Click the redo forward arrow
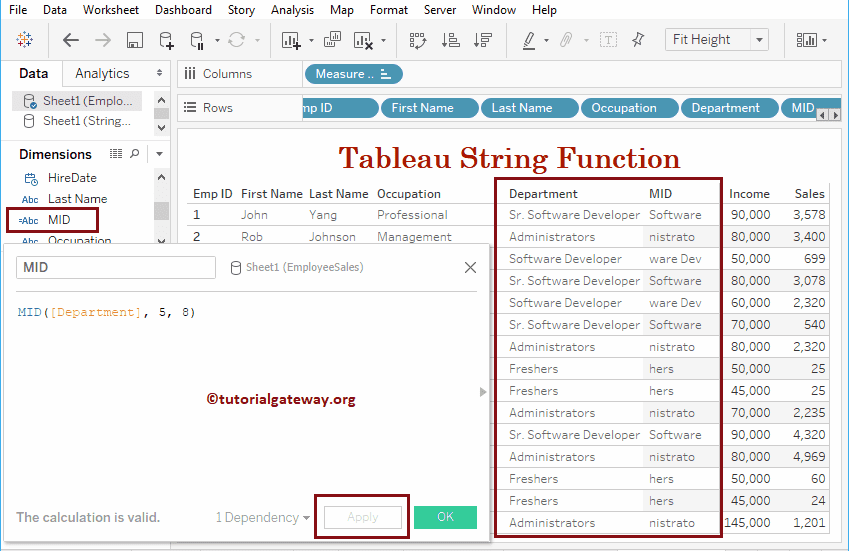Image resolution: width=849 pixels, height=551 pixels. (x=102, y=40)
